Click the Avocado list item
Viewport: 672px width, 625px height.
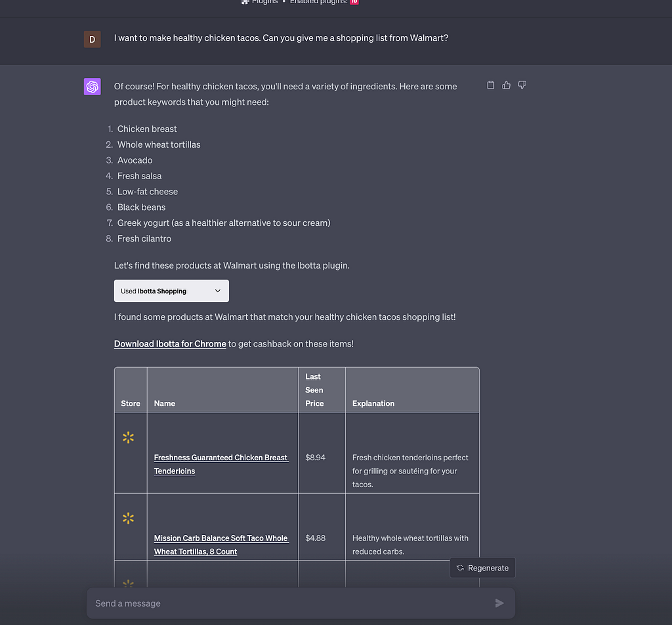coord(135,160)
